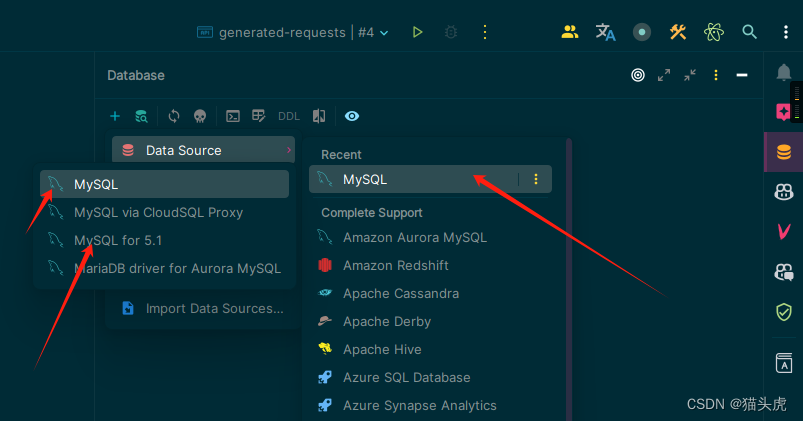Refresh the database with the sync icon
Image resolution: width=803 pixels, height=421 pixels.
(174, 116)
